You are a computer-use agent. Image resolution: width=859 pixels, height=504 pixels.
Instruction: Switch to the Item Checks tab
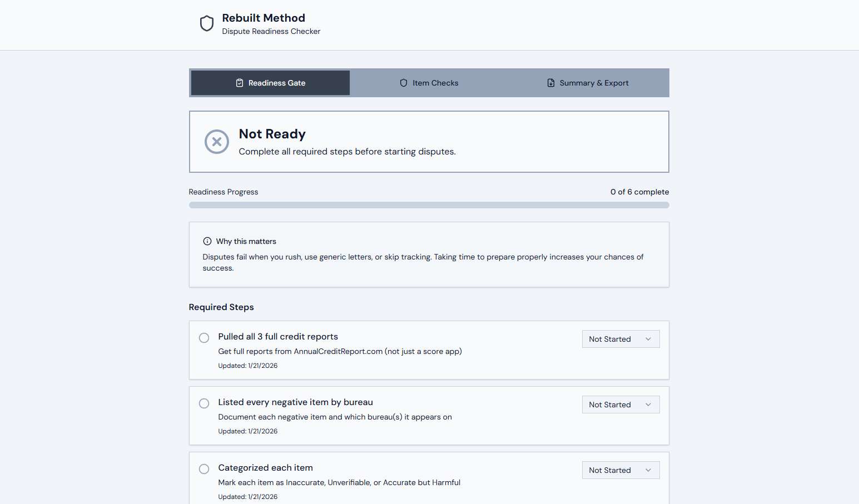[429, 83]
